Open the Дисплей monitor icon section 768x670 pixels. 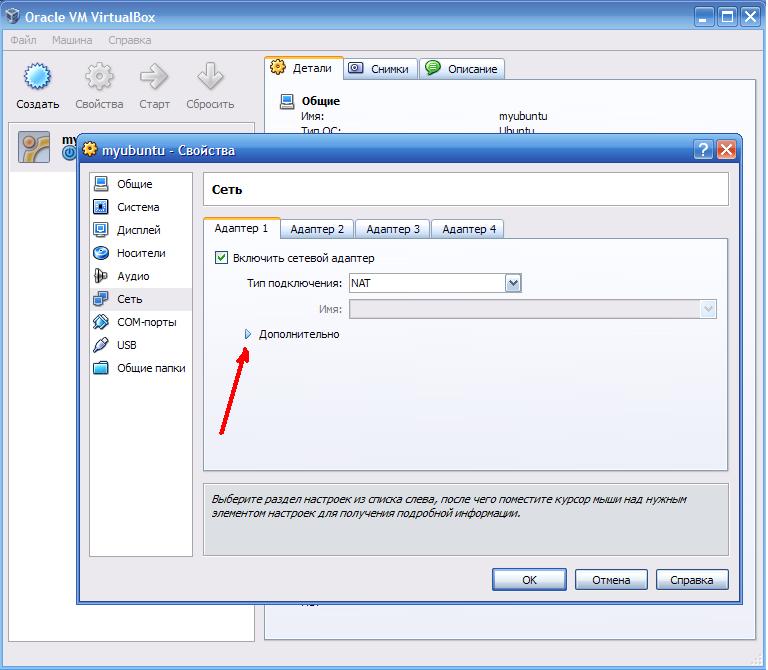(x=101, y=230)
